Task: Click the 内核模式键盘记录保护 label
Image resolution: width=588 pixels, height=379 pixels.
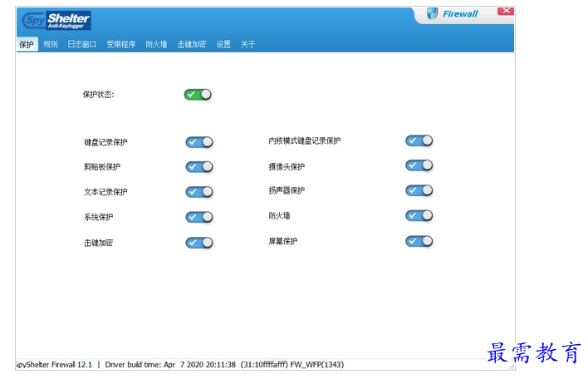Action: pos(305,140)
